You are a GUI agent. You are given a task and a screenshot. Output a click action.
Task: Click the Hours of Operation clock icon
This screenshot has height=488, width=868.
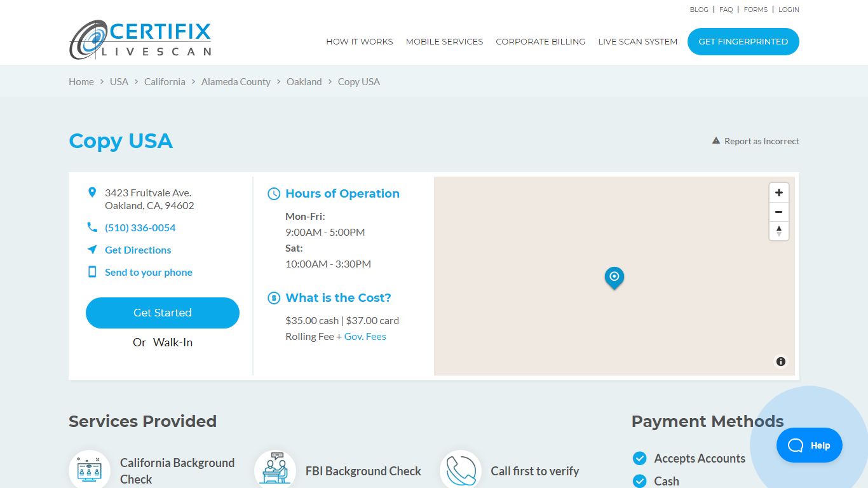[x=274, y=194]
